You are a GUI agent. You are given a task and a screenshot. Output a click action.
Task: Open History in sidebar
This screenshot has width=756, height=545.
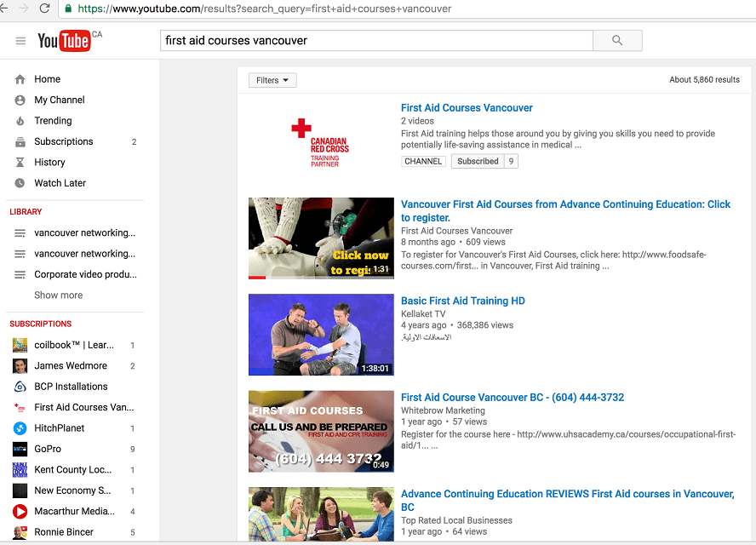pyautogui.click(x=49, y=162)
